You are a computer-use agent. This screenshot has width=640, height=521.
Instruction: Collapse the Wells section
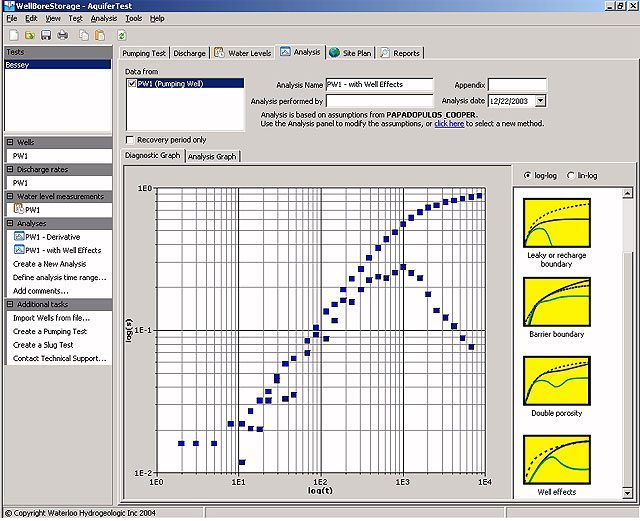[x=10, y=142]
